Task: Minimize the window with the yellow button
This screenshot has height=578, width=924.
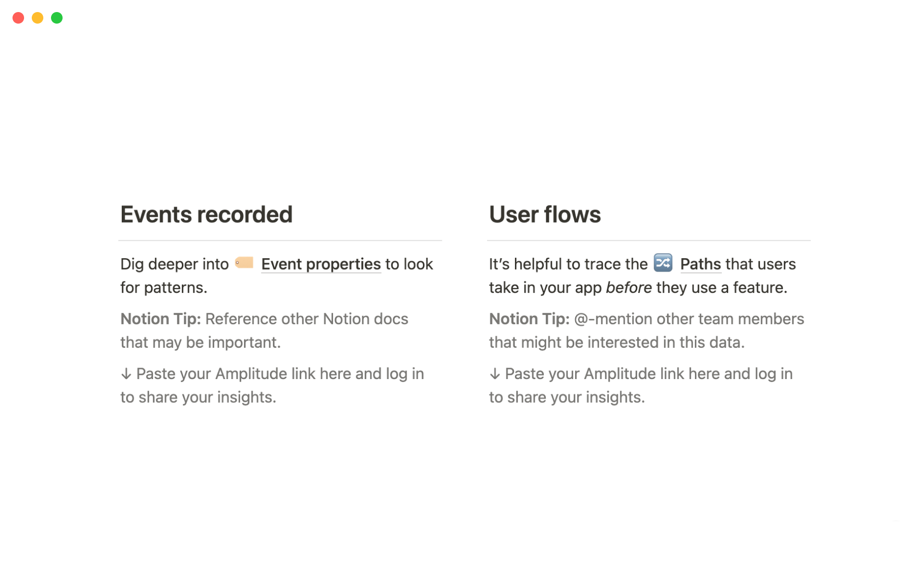Action: [38, 18]
